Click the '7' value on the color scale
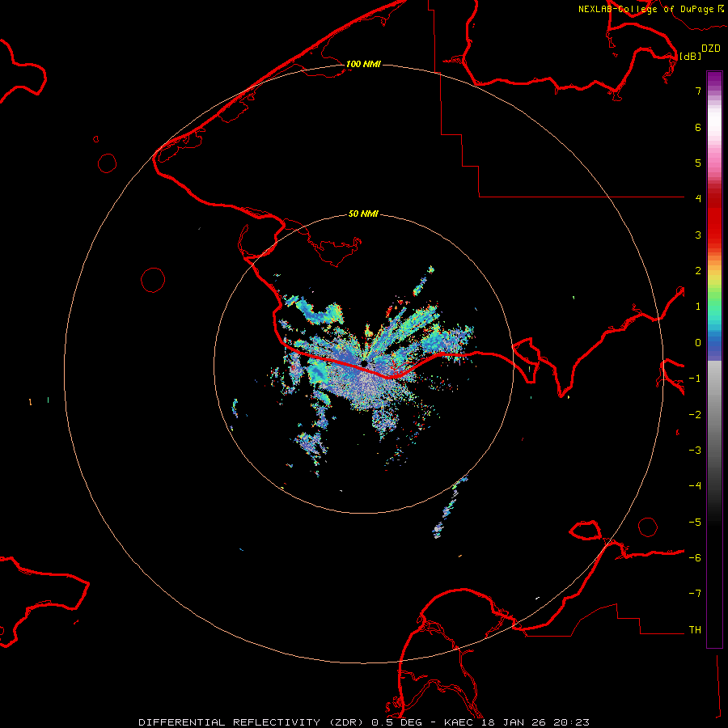Screen dimensions: 728x728 tap(698, 91)
